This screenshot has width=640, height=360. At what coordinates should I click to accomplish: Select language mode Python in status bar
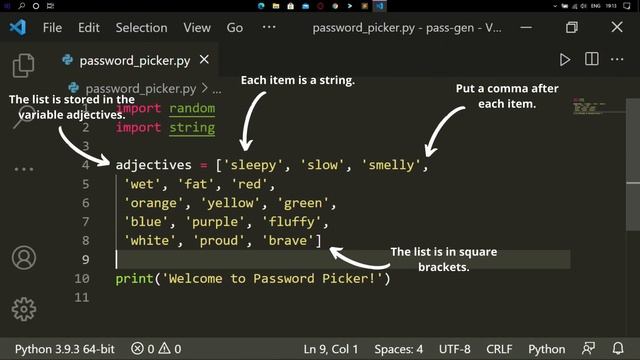(547, 349)
